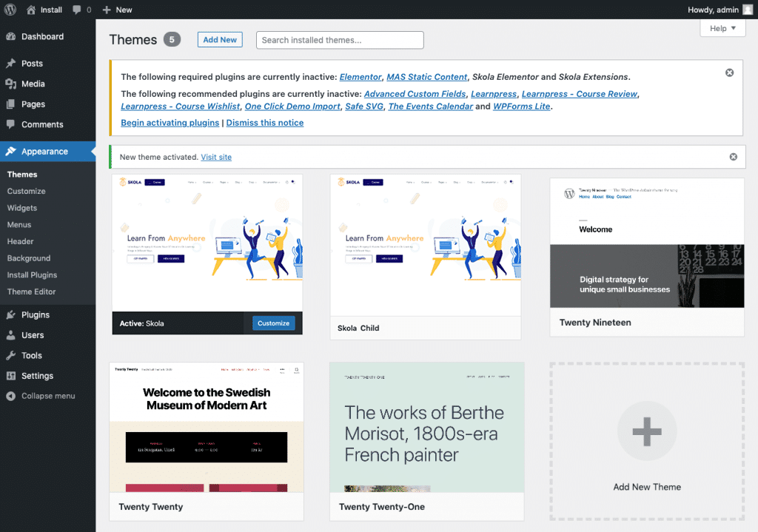Click the Users person icon
Screen dimensions: 758x532
[x=10, y=335]
